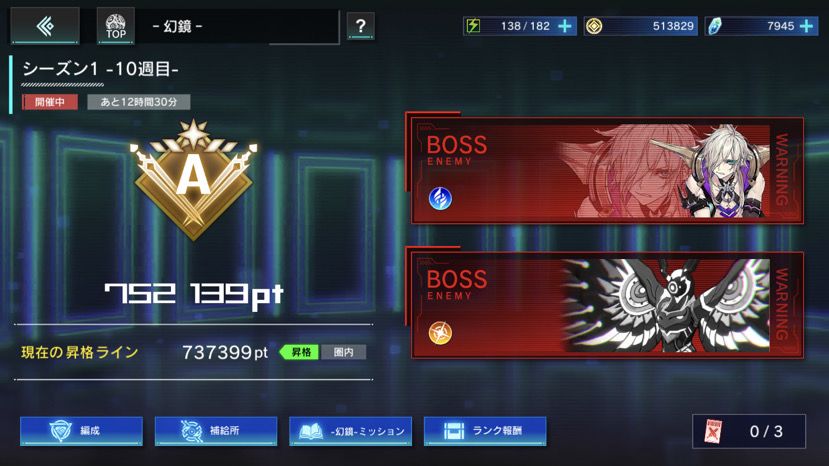Open the 補給所 supply shop button
Screen dimensions: 829x466
pyautogui.click(x=216, y=431)
